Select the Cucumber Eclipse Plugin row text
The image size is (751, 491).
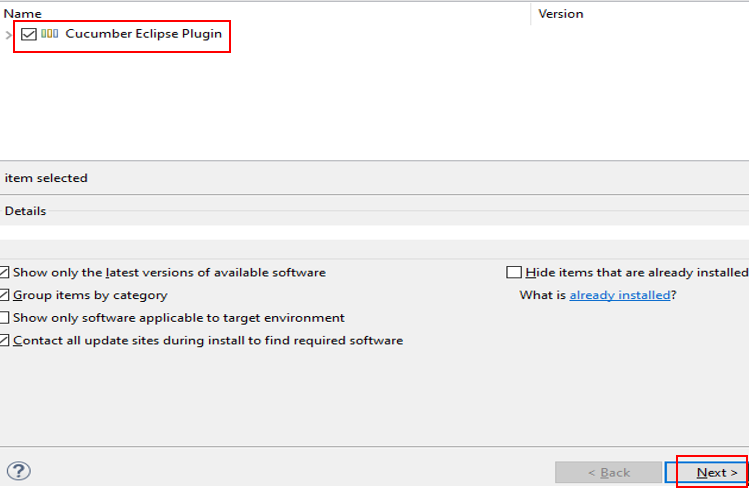pos(143,34)
